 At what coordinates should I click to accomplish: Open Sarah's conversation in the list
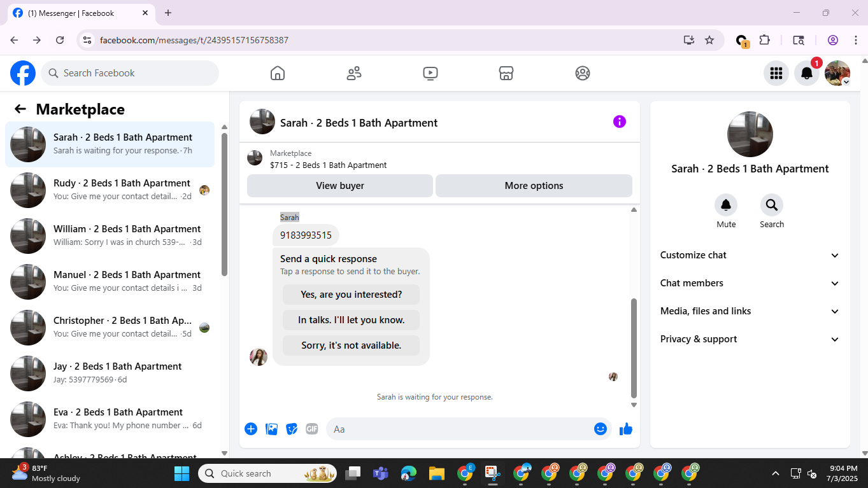pos(110,144)
